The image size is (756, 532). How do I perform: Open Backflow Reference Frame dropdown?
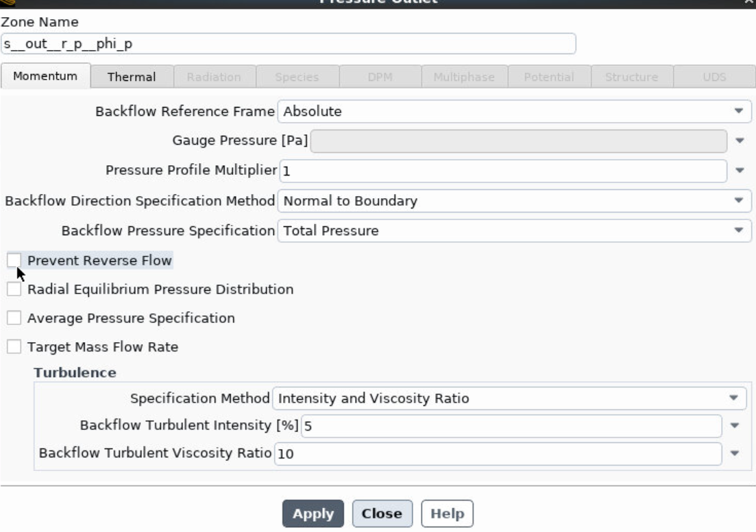pos(514,111)
